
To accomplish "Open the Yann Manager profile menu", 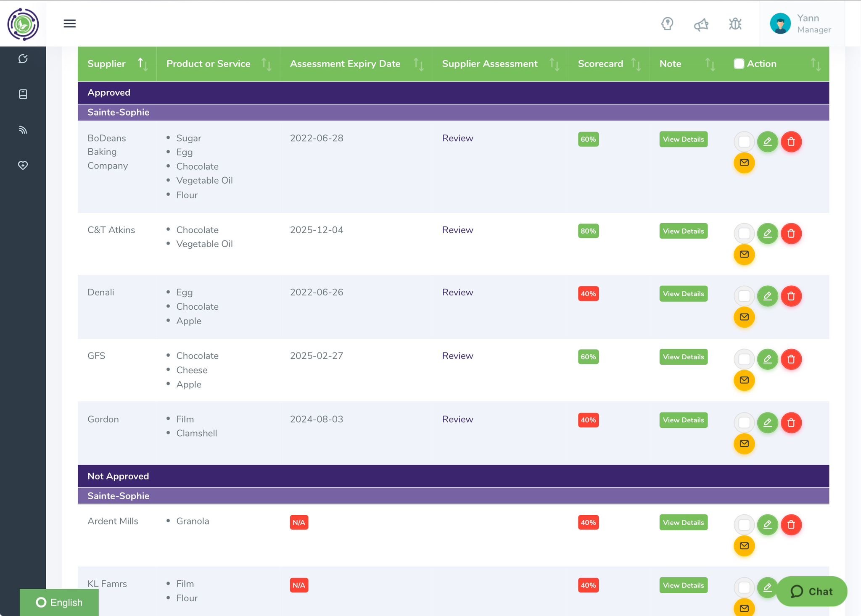I will [x=800, y=24].
